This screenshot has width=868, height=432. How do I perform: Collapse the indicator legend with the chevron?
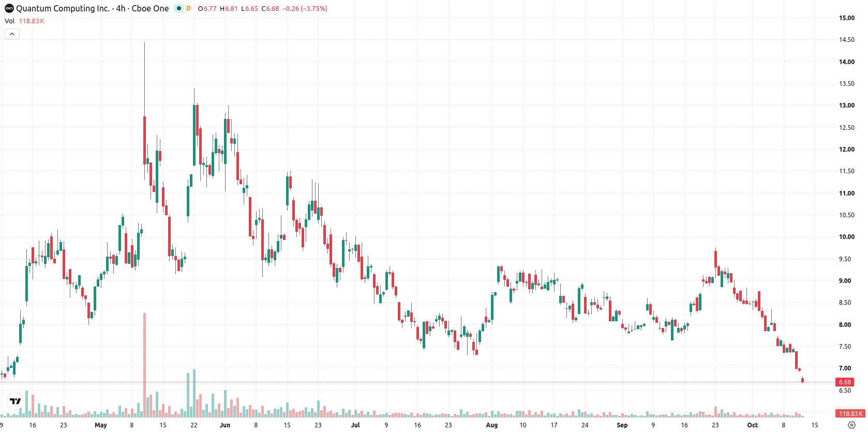click(12, 34)
